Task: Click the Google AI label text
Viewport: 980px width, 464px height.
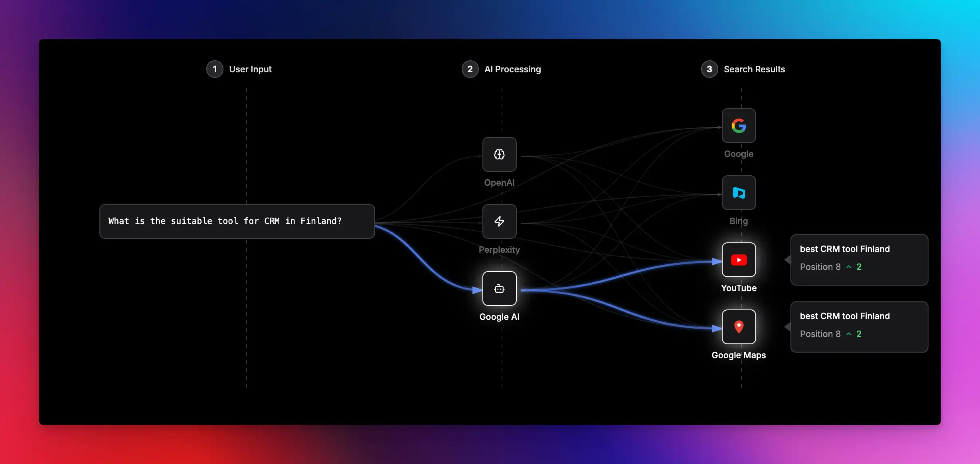Action: click(x=499, y=317)
